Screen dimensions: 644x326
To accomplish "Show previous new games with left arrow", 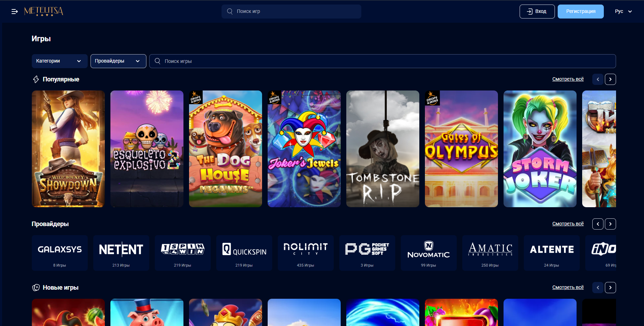I will [598, 288].
